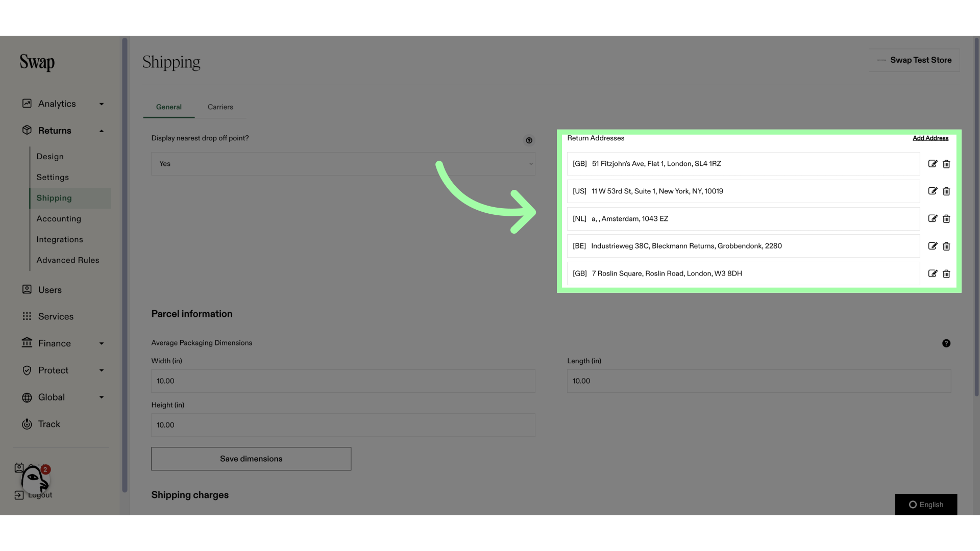Image resolution: width=980 pixels, height=551 pixels.
Task: Click the edit icon for GB London W3 address
Action: (932, 273)
